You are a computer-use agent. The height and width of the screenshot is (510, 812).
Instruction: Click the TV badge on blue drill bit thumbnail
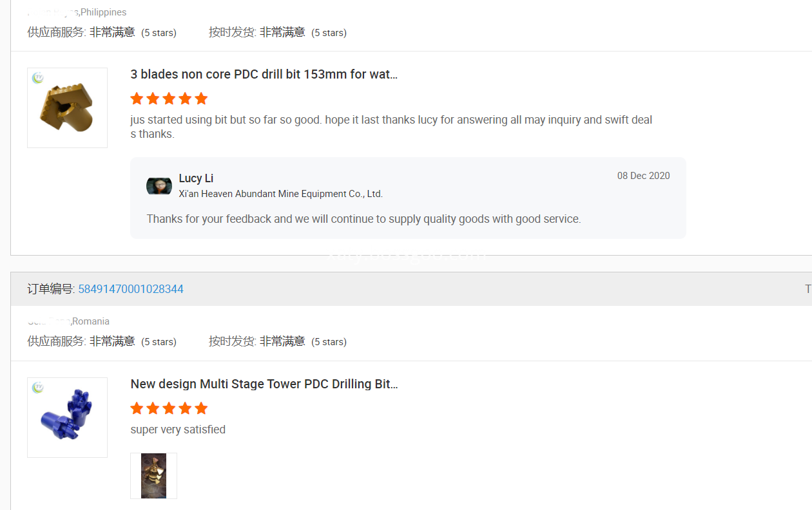(38, 387)
